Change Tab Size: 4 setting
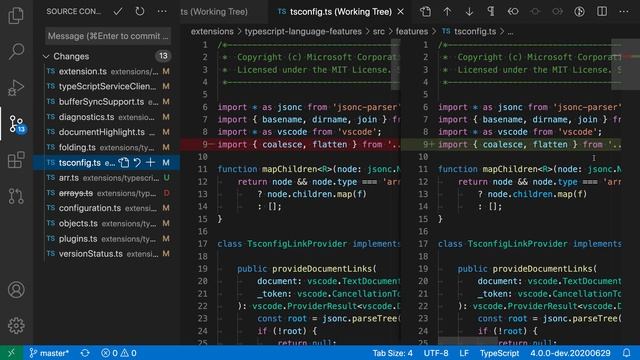 (x=392, y=353)
